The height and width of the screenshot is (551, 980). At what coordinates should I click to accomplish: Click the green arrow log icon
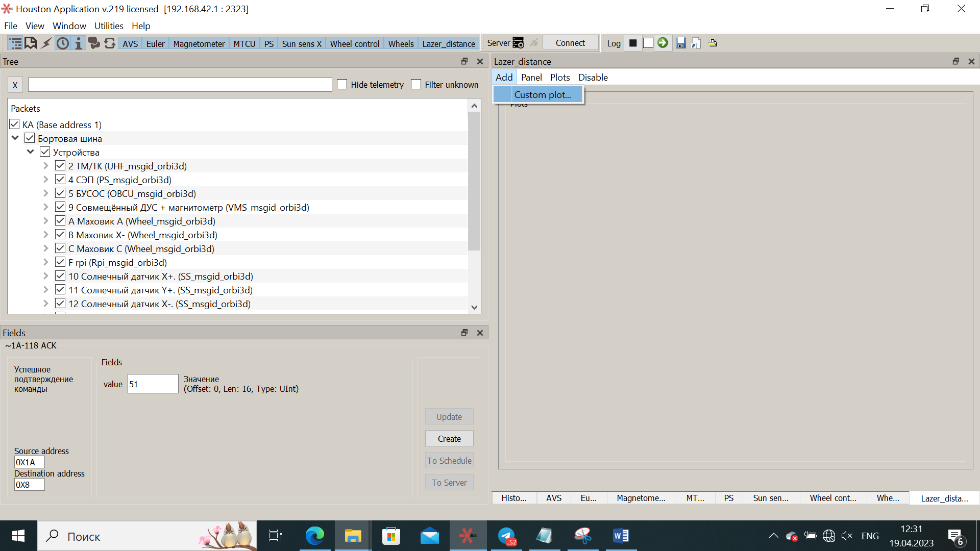pos(663,43)
